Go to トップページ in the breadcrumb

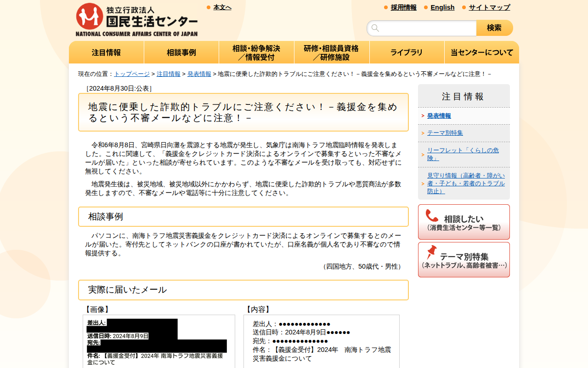pyautogui.click(x=132, y=74)
